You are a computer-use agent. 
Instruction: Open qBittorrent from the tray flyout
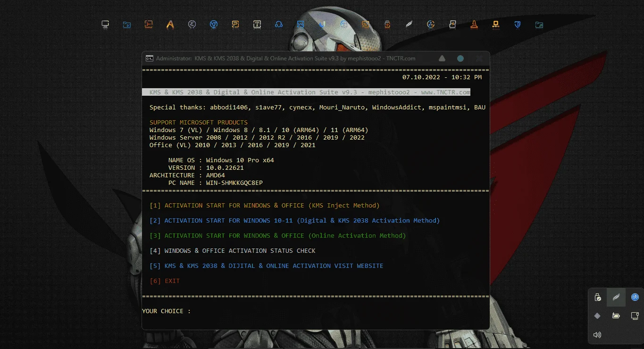click(x=635, y=297)
